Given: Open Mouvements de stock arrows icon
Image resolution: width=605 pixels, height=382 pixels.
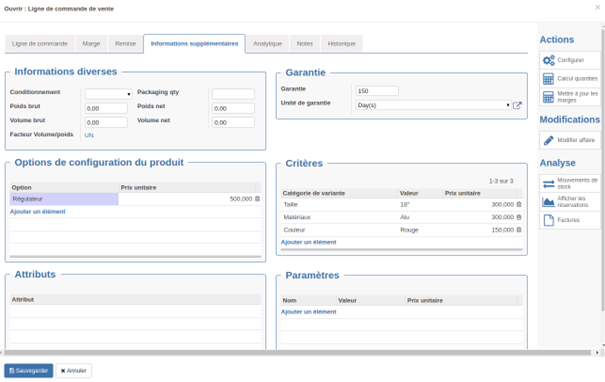Looking at the screenshot, I should coord(548,184).
